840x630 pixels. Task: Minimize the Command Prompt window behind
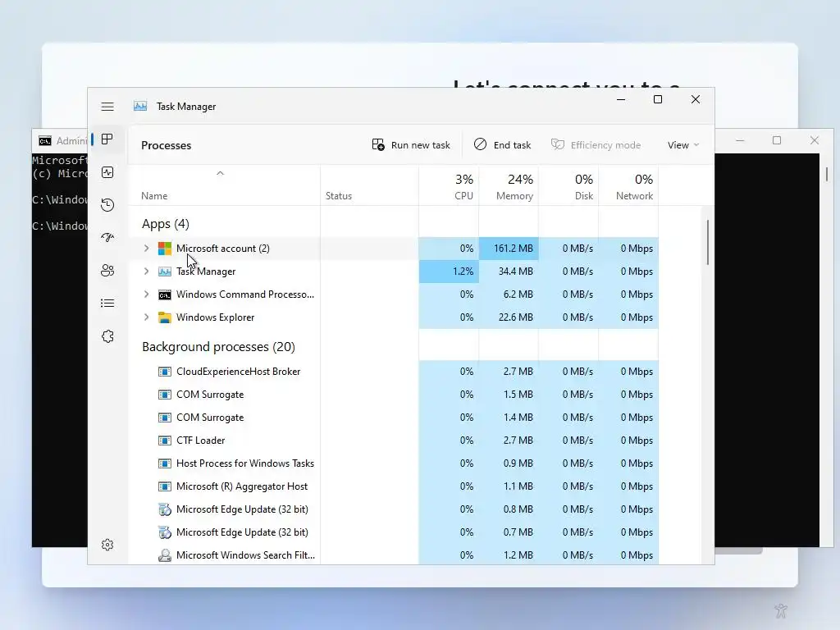coord(741,140)
